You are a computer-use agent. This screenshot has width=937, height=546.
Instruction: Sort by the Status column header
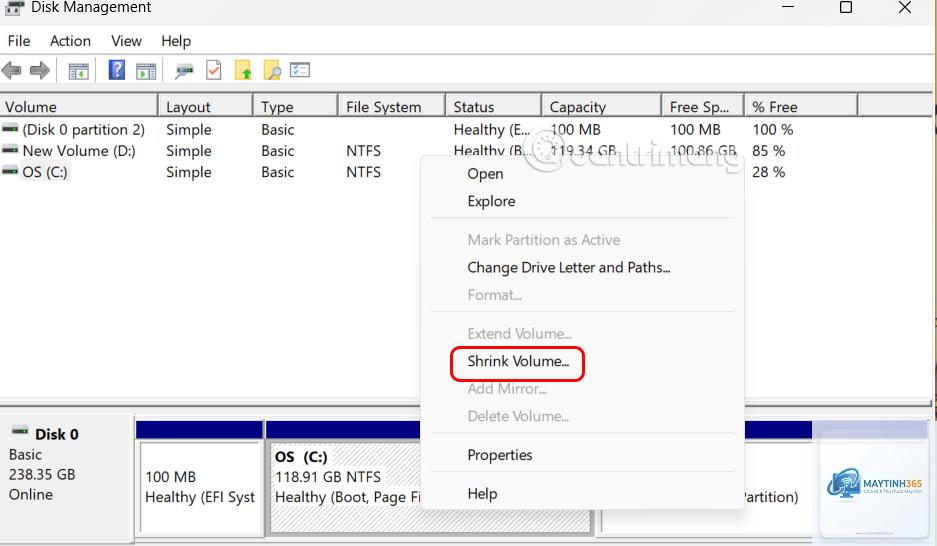(494, 107)
